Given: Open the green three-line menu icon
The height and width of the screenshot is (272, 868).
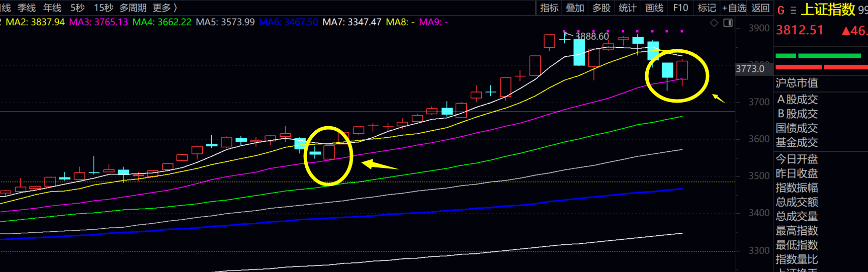Looking at the screenshot, I should [x=793, y=11].
